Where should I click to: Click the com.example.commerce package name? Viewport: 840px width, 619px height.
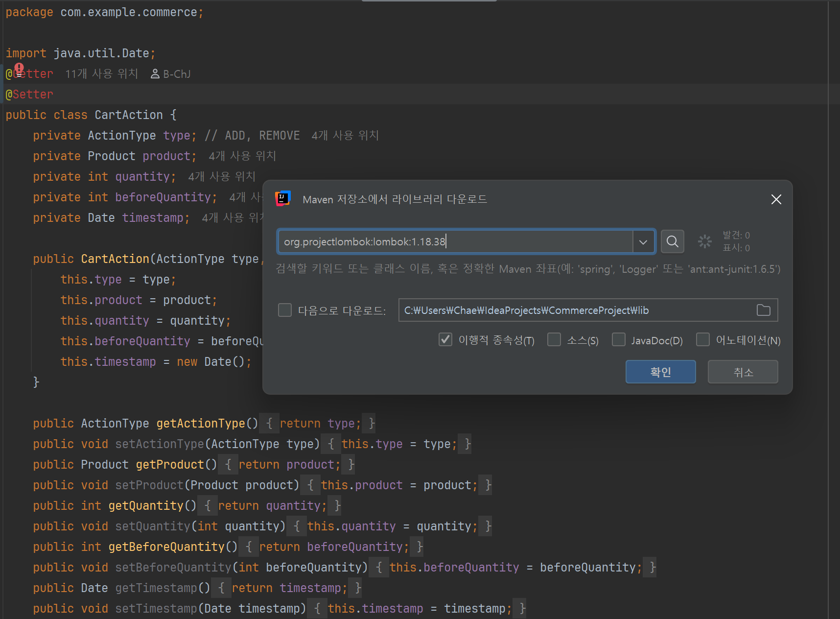click(x=129, y=12)
